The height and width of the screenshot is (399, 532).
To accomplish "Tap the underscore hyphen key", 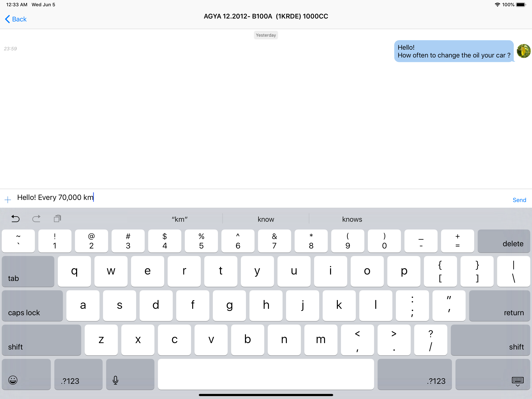I will (x=421, y=241).
